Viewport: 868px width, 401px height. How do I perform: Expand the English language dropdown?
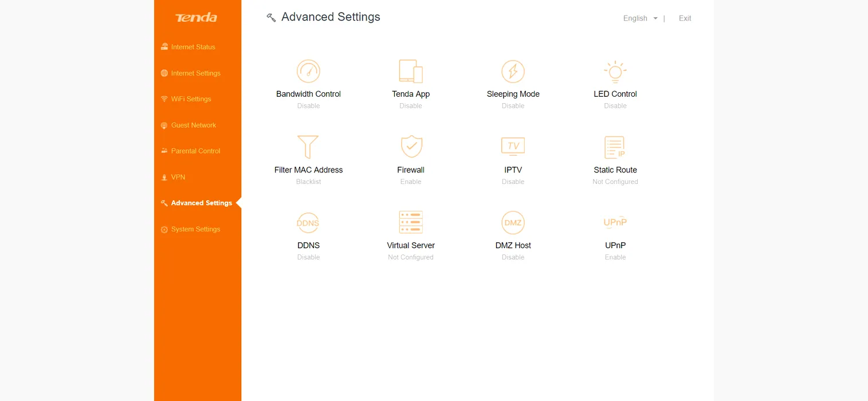point(640,18)
